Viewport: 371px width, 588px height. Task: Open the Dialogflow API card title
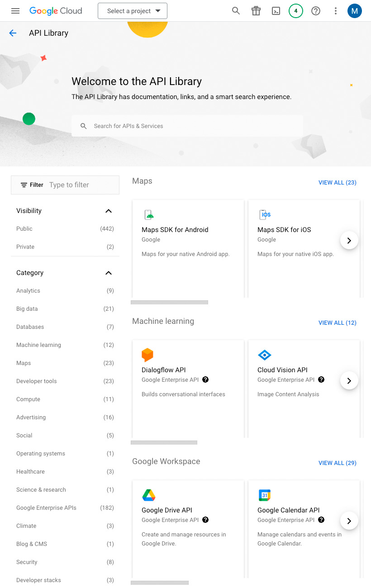pyautogui.click(x=164, y=370)
